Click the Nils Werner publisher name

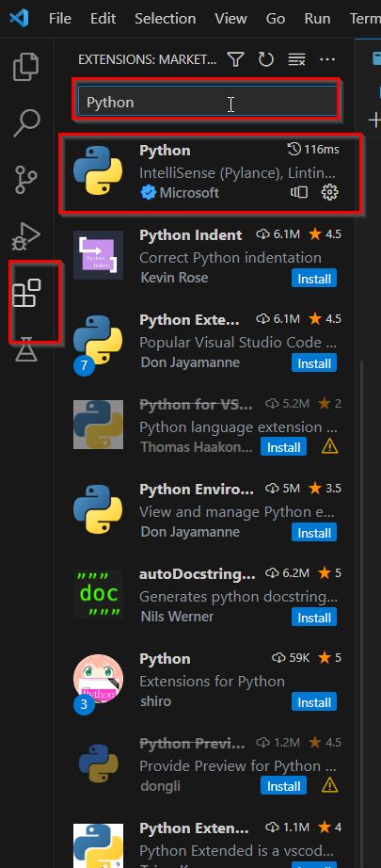click(177, 616)
